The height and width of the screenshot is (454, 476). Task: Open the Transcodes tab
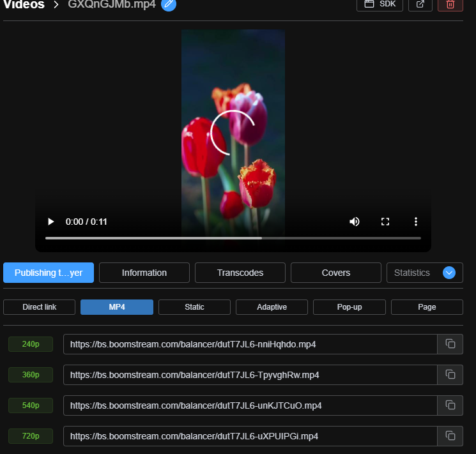click(x=240, y=273)
